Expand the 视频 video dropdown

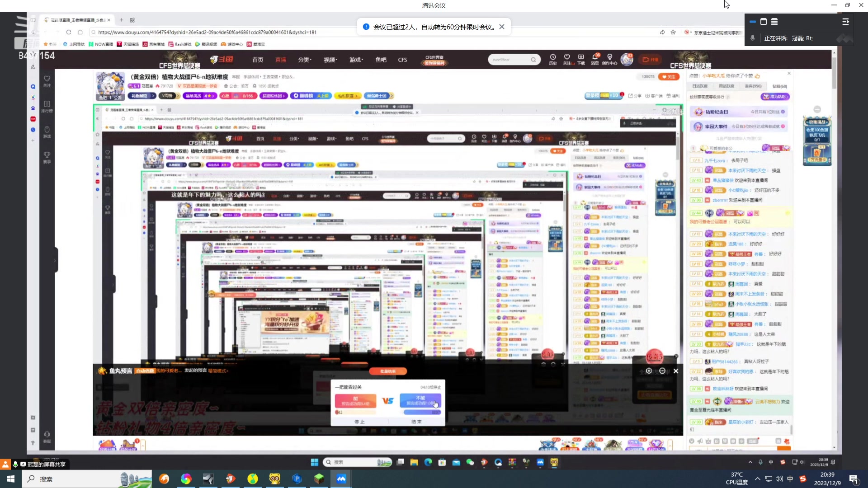coord(330,60)
